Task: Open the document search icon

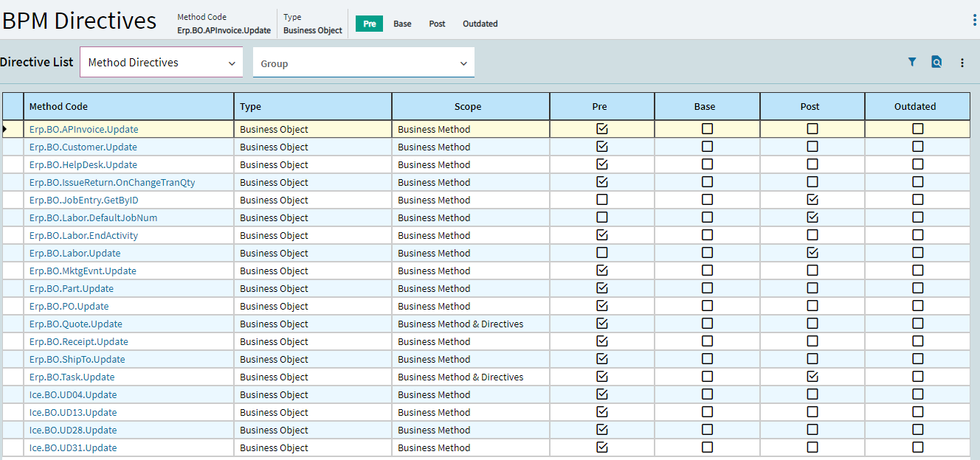Action: point(936,63)
